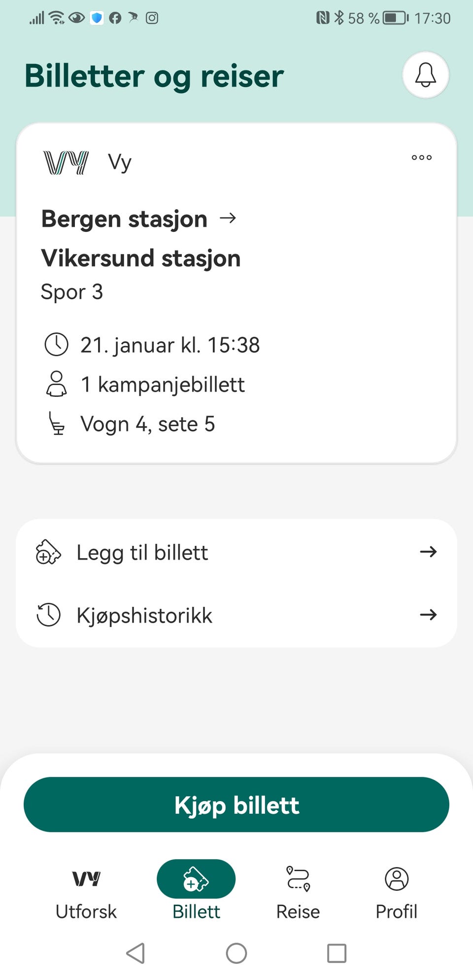Open the Profil tab
The image size is (473, 980).
click(x=397, y=892)
